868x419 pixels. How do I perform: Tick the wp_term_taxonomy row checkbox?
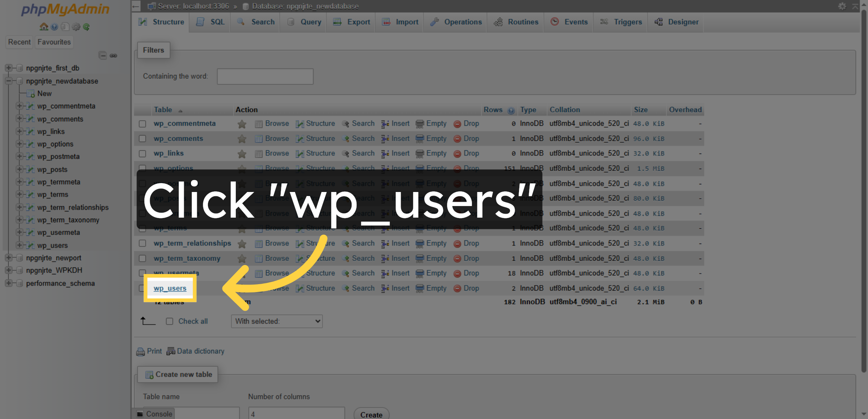coord(142,258)
